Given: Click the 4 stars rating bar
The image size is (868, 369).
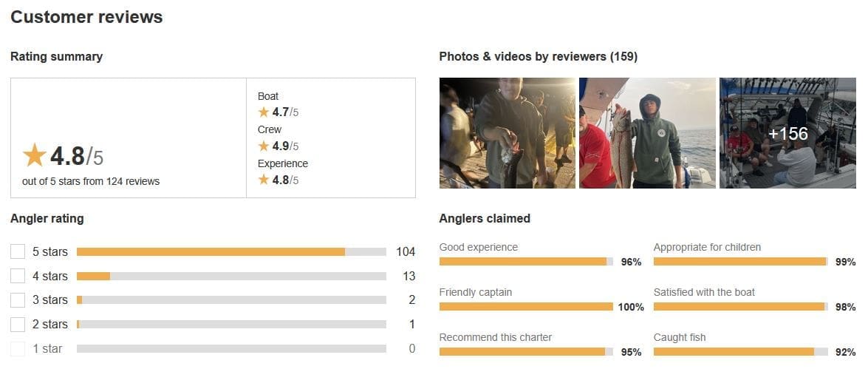Looking at the screenshot, I should coord(231,276).
